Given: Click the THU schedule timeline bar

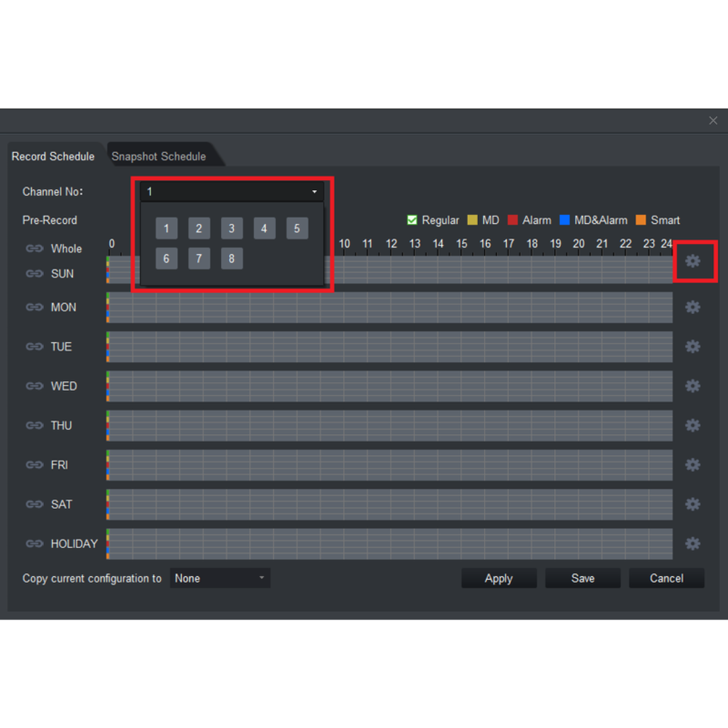Looking at the screenshot, I should coord(390,426).
